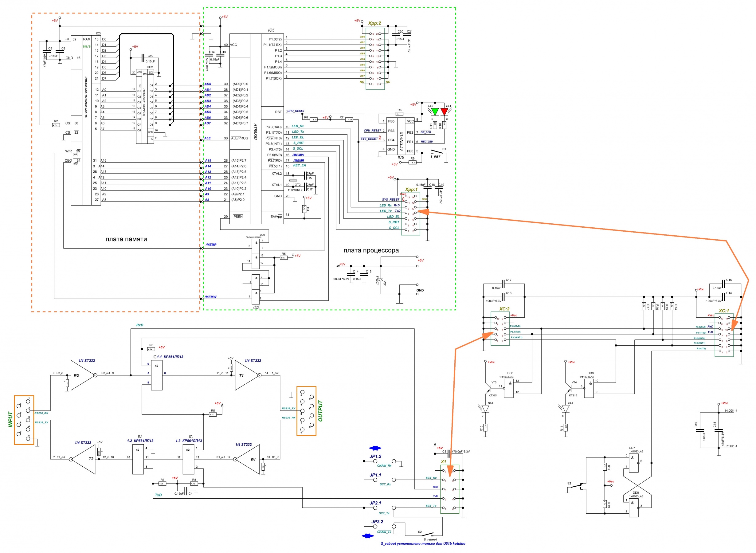Click the VT3 transistor symbol
The height and width of the screenshot is (553, 756).
click(x=488, y=388)
